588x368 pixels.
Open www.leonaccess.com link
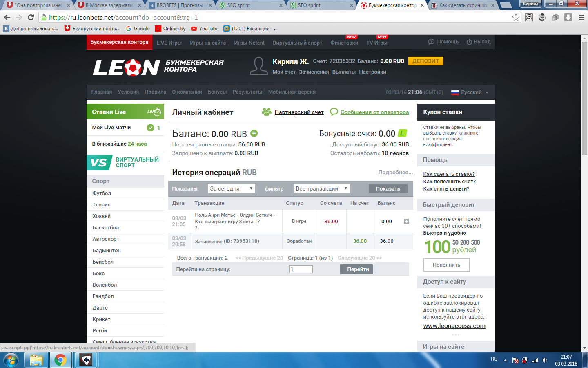(x=454, y=326)
